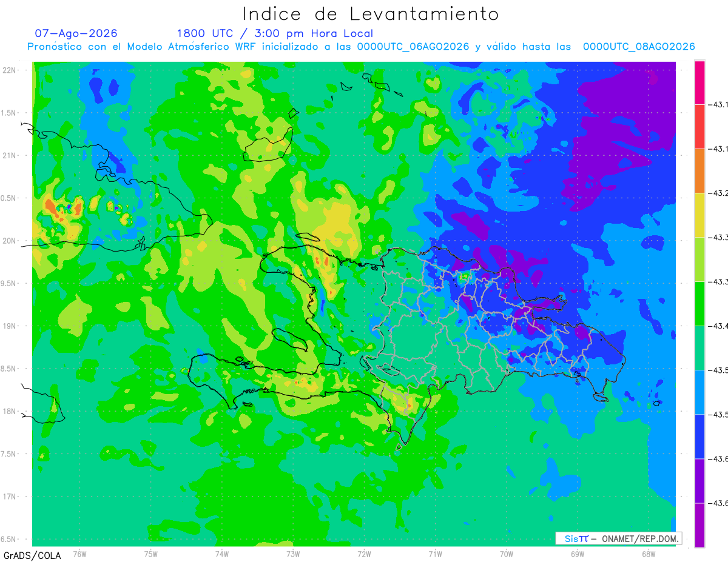
Task: Pick the bright green legend swatch
Action: [699, 304]
